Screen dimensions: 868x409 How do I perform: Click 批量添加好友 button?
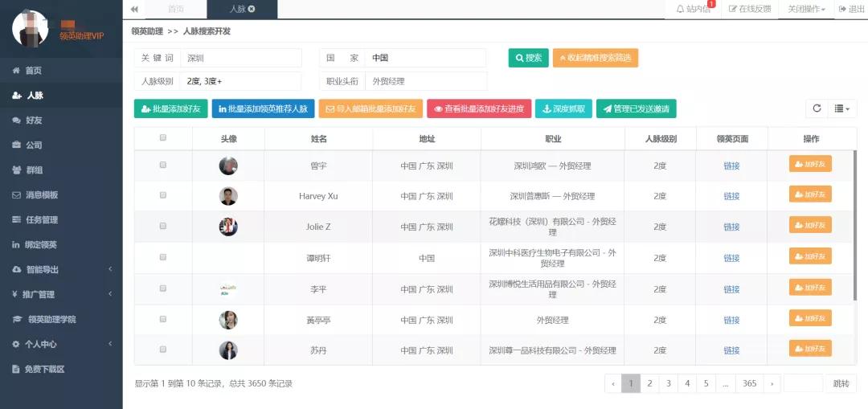171,109
